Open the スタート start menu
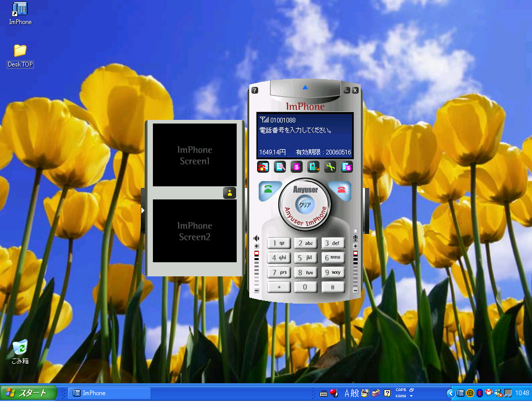This screenshot has height=402, width=532. pos(28,393)
